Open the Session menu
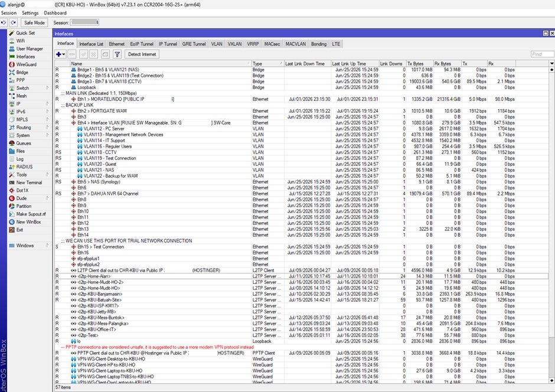The width and height of the screenshot is (555, 392). (x=9, y=13)
